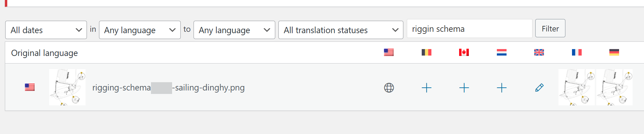Image resolution: width=644 pixels, height=134 pixels.
Task: Add Canadian translation with the plus icon
Action: pos(464,88)
